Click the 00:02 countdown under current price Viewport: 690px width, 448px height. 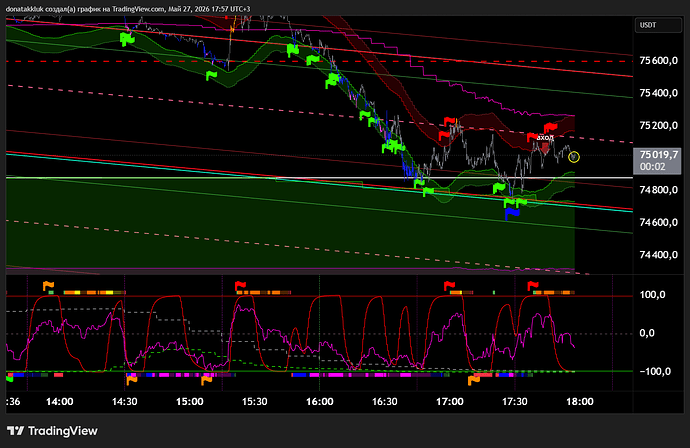[x=652, y=166]
